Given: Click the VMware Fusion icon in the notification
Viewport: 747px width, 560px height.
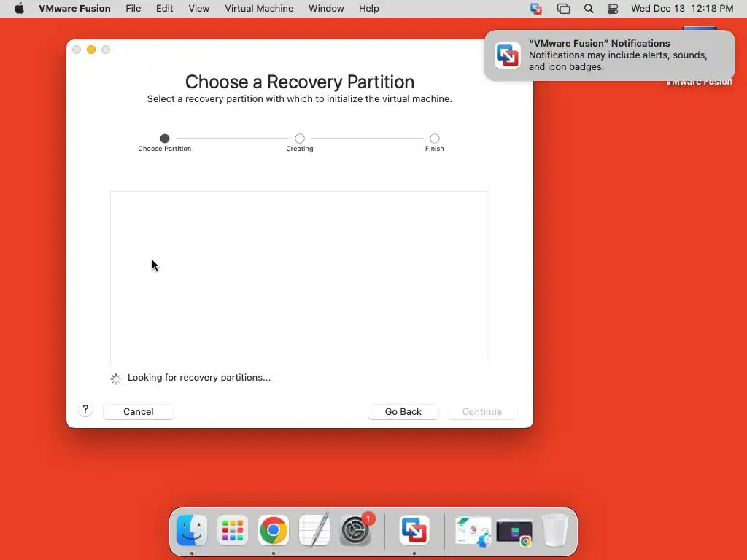Looking at the screenshot, I should (508, 55).
